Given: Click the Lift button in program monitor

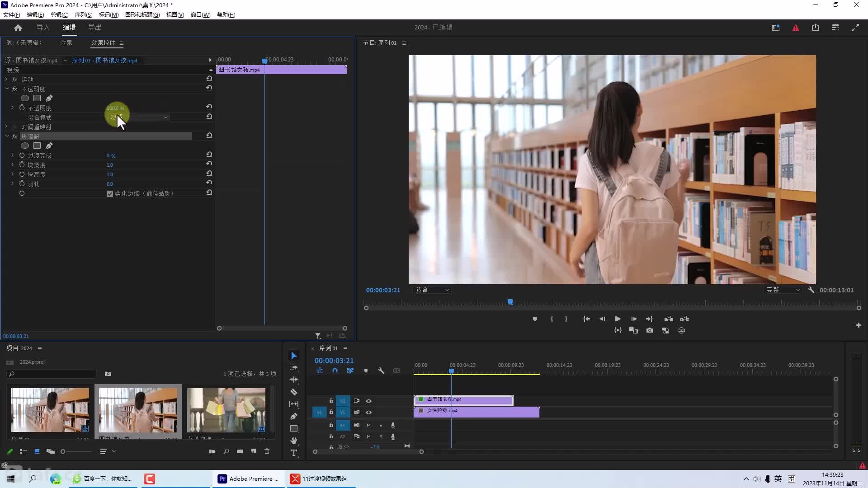Looking at the screenshot, I should tap(669, 319).
